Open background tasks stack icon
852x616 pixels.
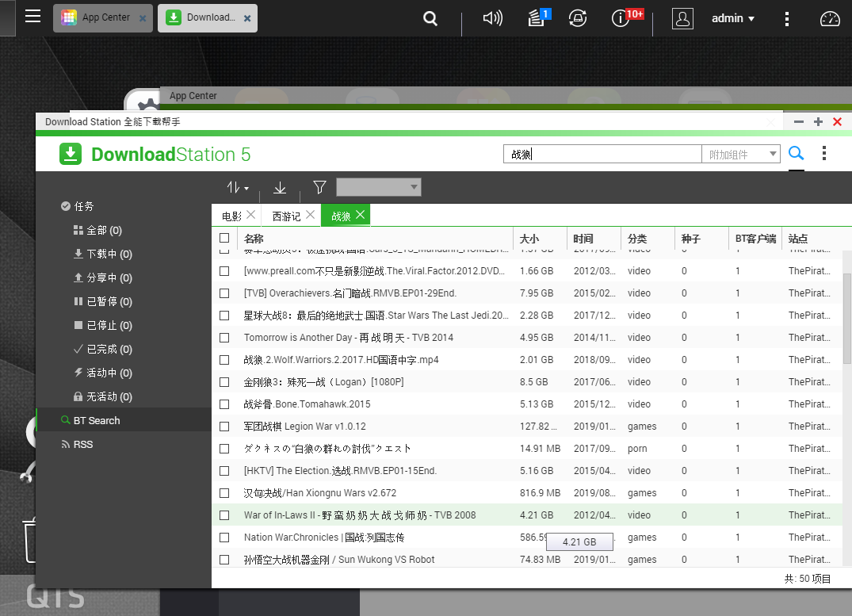[538, 18]
